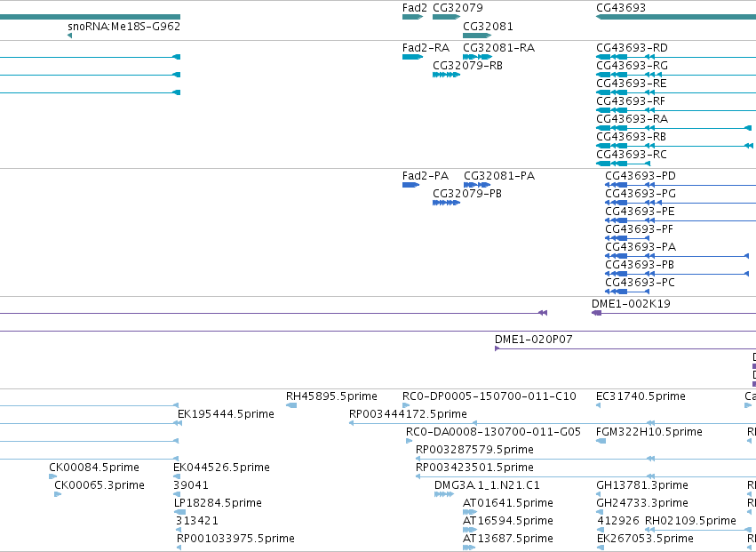The height and width of the screenshot is (552, 756).
Task: Select EST GH13781.3prime
Action: (641, 485)
